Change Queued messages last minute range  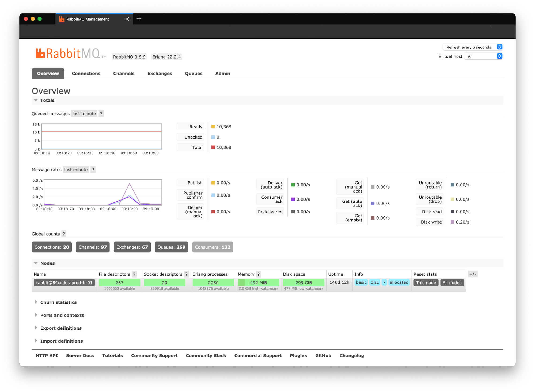[x=84, y=114]
